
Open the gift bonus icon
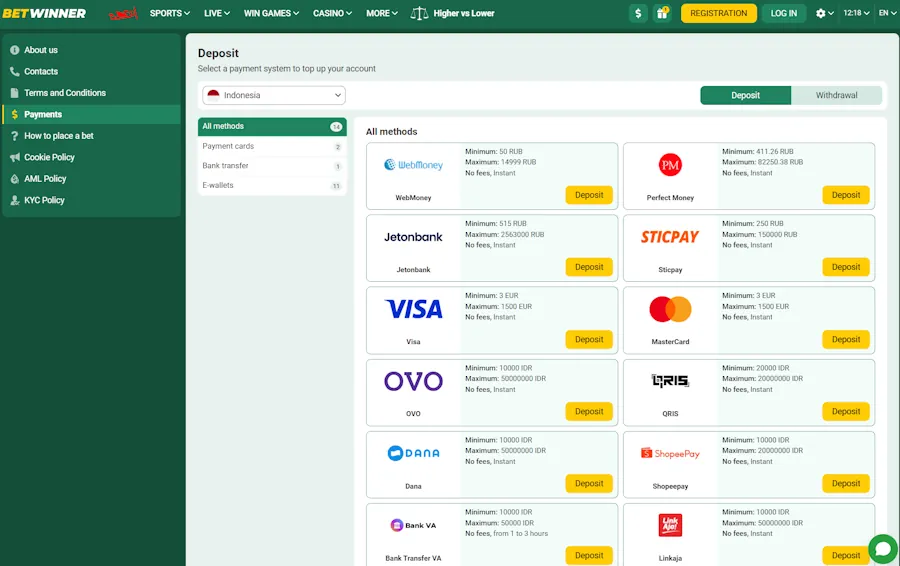(662, 13)
